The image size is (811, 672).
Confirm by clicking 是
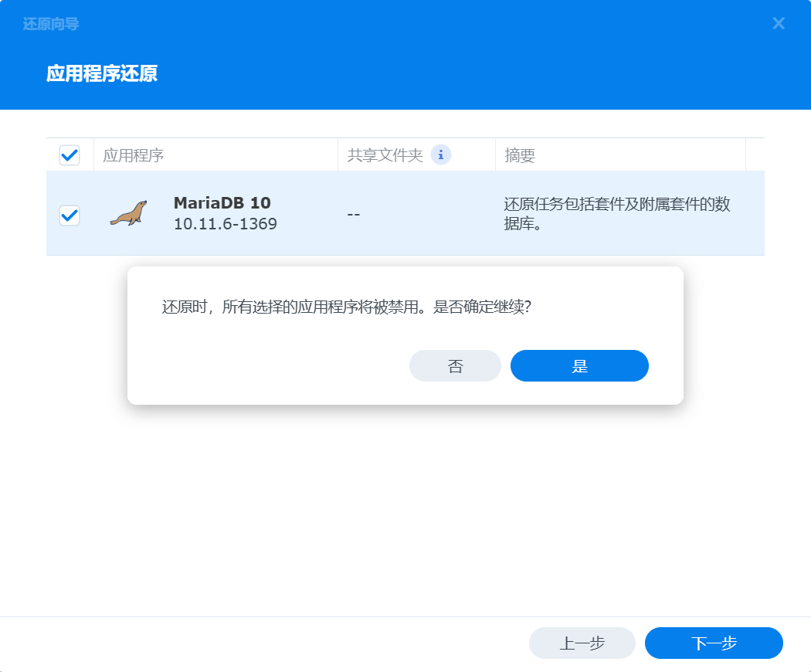pos(579,365)
